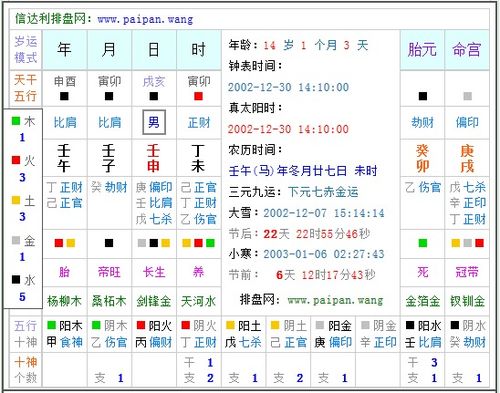Click the 桑柘木 nayin cell

109,301
